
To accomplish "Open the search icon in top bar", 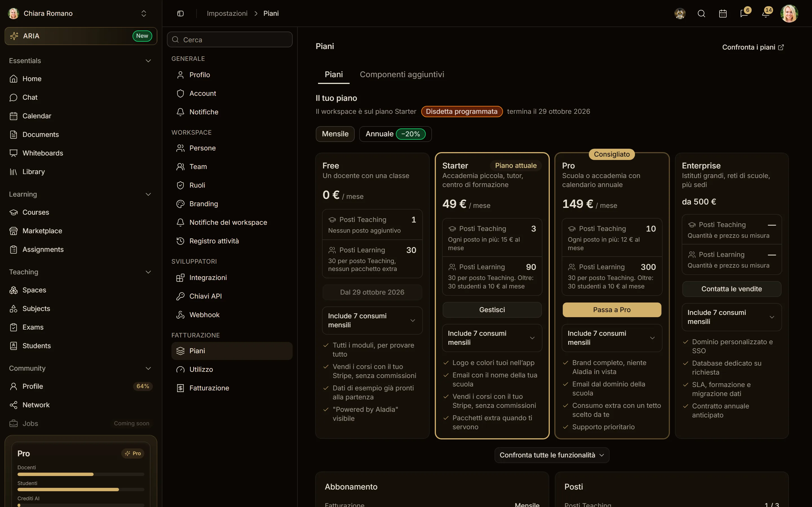I will pos(701,14).
